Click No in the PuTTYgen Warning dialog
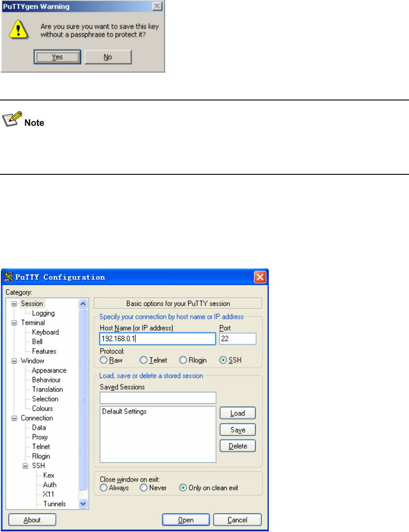 click(108, 57)
